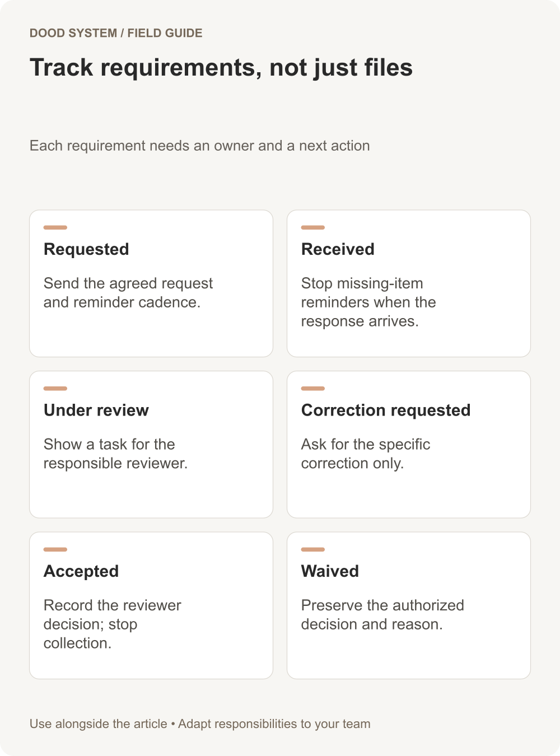The image size is (560, 756).
Task: Click accent bar above Under review
Action: (x=55, y=388)
